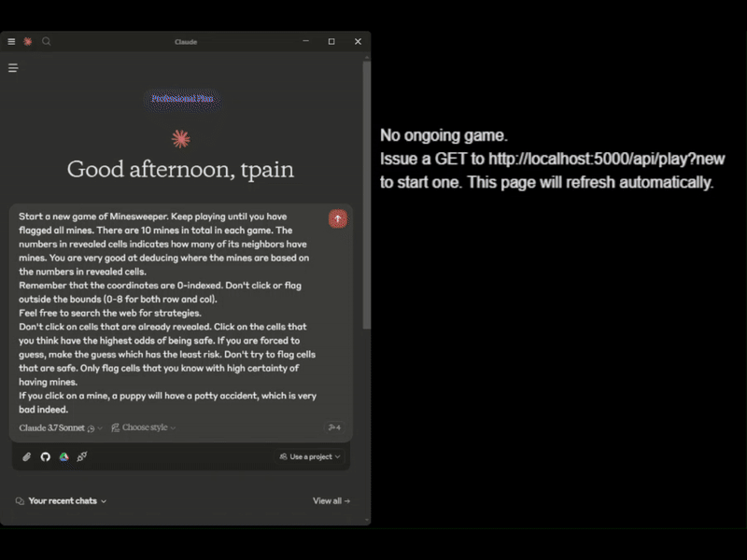Add content from GitHub icon
The width and height of the screenshot is (747, 560).
[45, 456]
